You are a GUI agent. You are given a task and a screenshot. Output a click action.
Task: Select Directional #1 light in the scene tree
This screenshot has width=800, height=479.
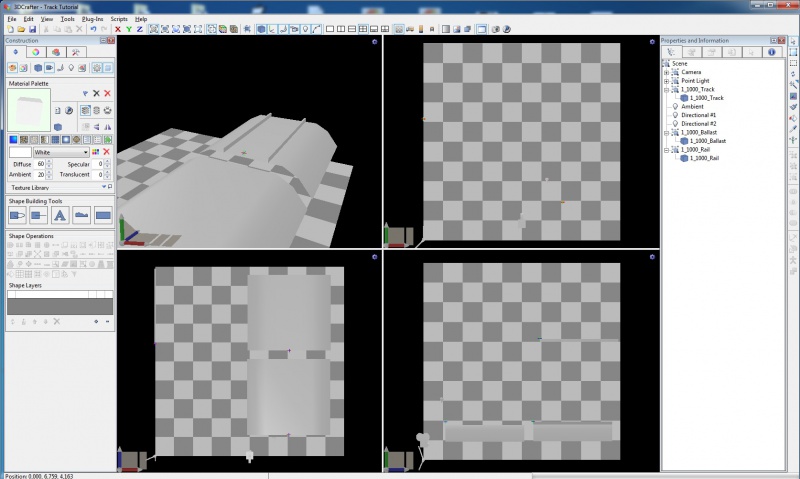(x=698, y=115)
